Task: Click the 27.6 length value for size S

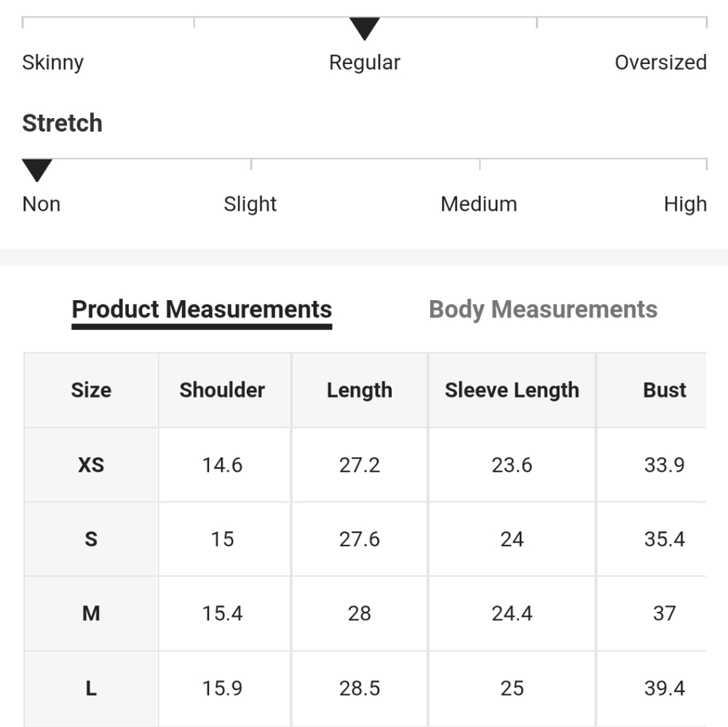Action: pyautogui.click(x=360, y=539)
